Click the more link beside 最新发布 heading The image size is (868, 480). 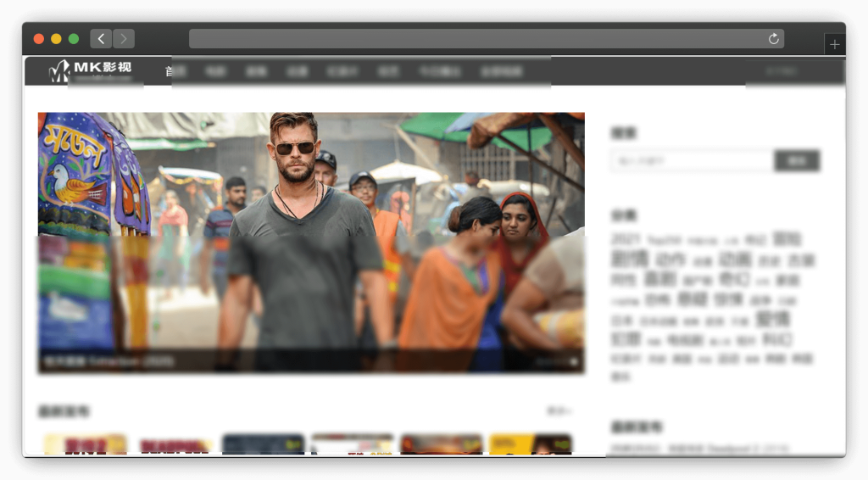point(558,411)
